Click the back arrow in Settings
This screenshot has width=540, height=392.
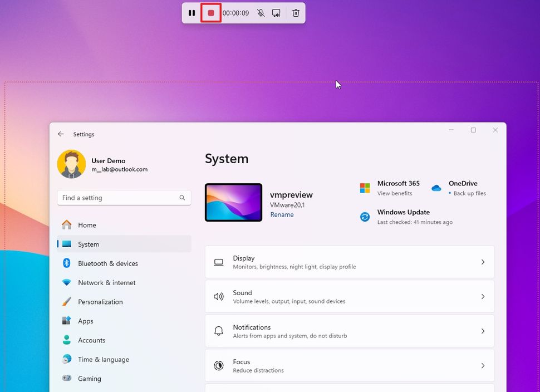click(61, 134)
